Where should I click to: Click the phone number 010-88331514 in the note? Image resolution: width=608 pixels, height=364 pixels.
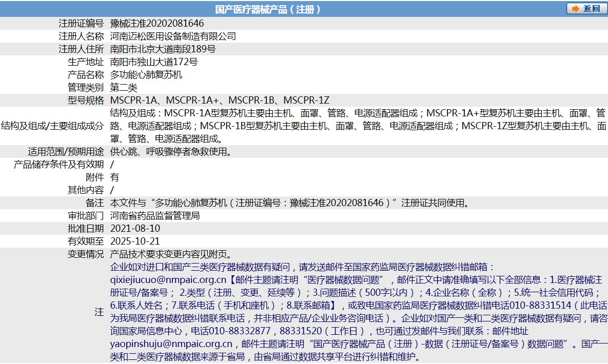[540, 306]
